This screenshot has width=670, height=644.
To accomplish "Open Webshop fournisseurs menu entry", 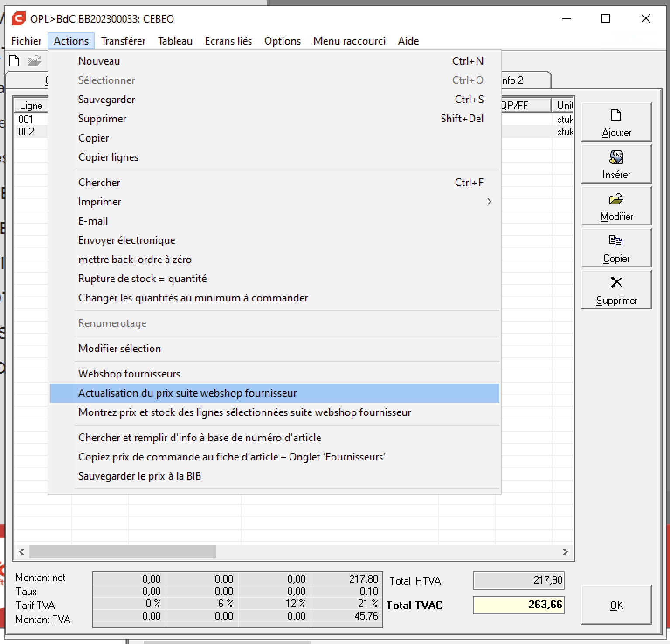I will (275, 374).
